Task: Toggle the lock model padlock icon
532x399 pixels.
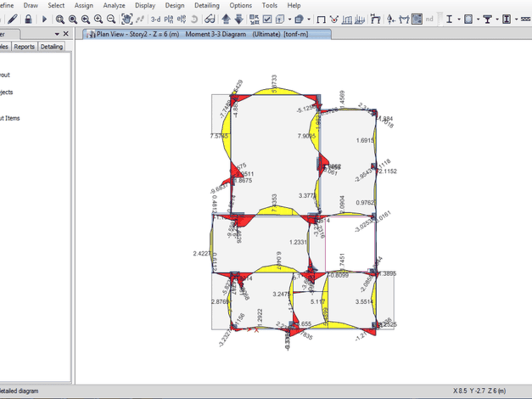Action: point(29,19)
